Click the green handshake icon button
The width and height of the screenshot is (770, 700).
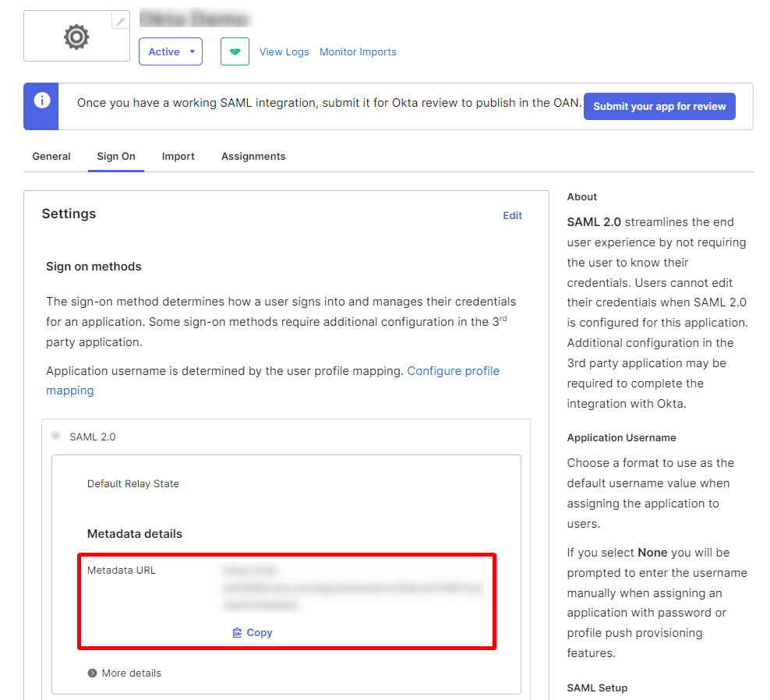(235, 51)
